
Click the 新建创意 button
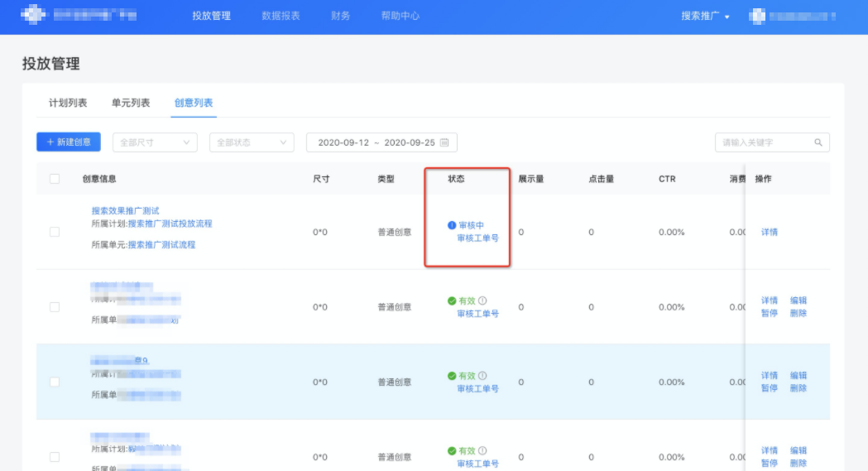pos(69,142)
